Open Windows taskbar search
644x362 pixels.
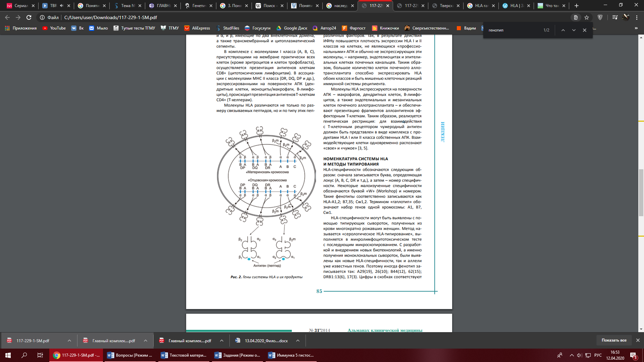(x=24, y=355)
